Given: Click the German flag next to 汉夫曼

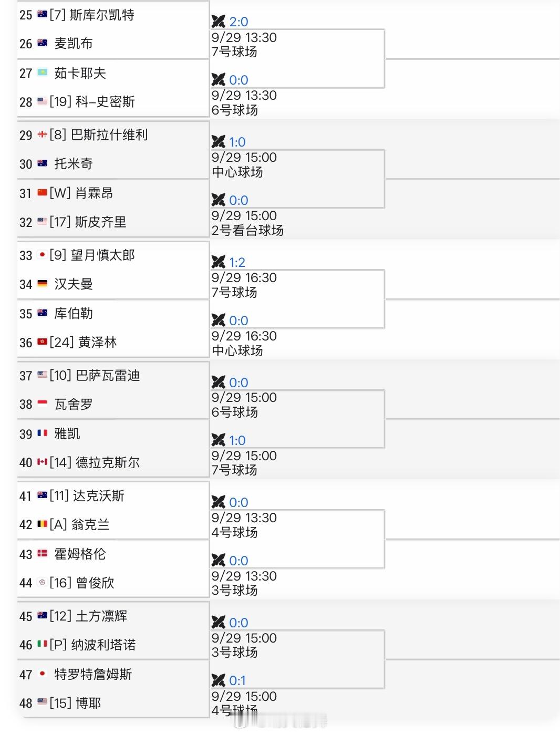Looking at the screenshot, I should tap(43, 284).
